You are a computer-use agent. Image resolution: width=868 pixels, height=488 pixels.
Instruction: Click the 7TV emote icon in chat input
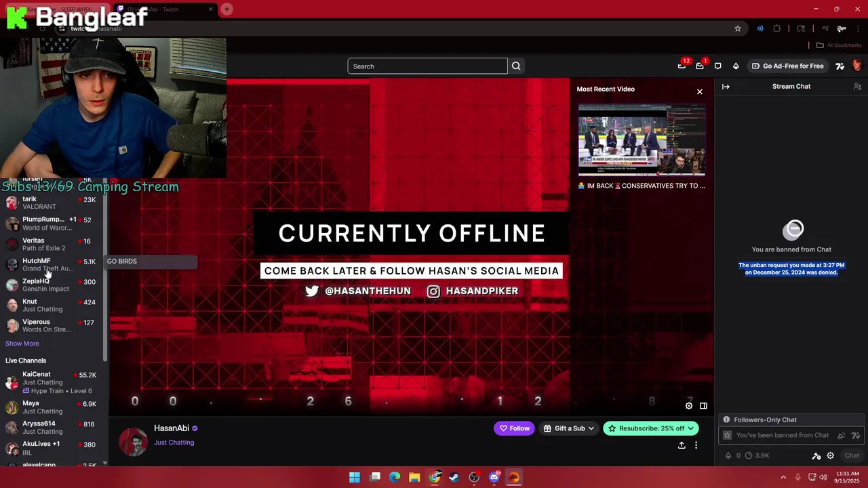coord(856,435)
